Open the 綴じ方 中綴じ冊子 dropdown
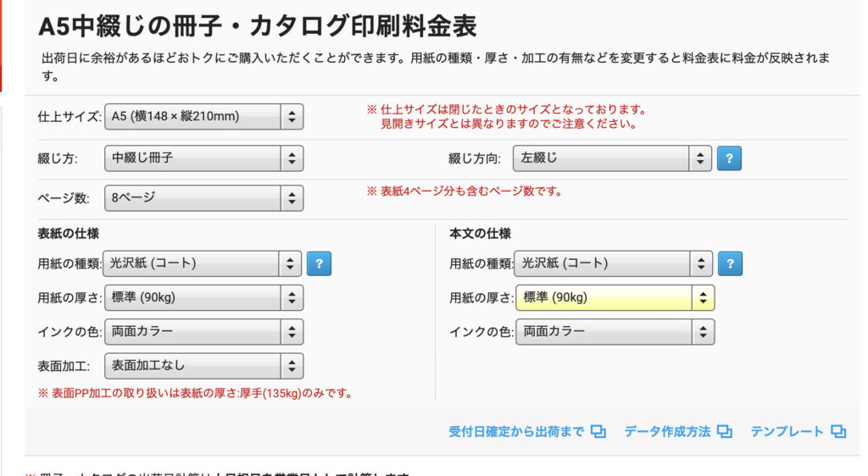This screenshot has width=868, height=476. [x=203, y=158]
